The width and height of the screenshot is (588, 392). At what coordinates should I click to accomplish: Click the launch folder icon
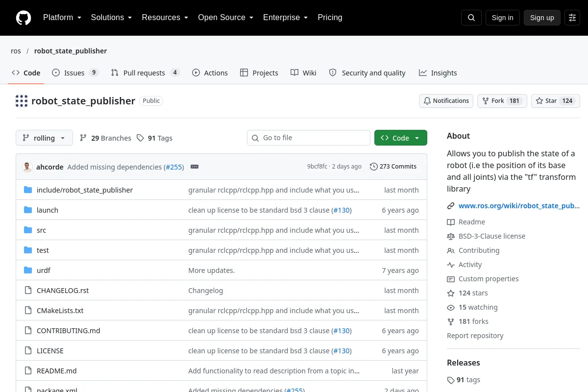tap(28, 210)
